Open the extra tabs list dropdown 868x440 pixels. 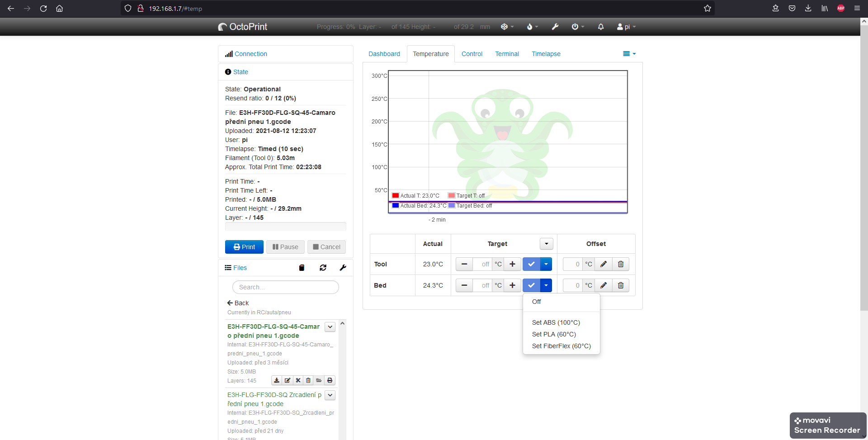coord(629,54)
